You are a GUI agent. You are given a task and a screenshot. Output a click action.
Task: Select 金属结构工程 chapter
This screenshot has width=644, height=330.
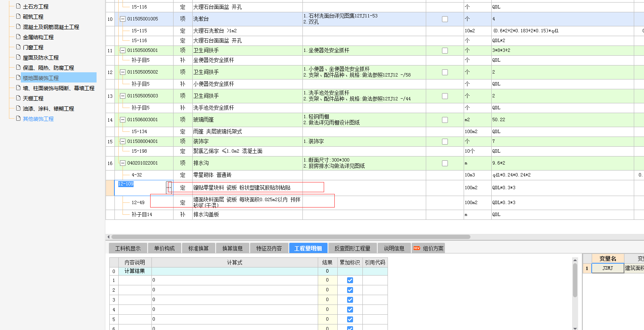[38, 37]
